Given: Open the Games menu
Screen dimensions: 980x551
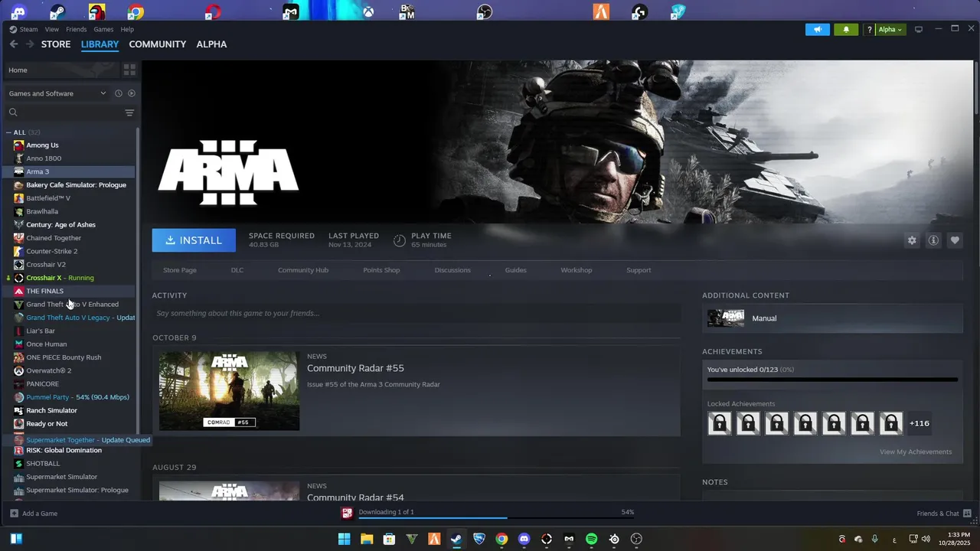Looking at the screenshot, I should pyautogui.click(x=103, y=29).
